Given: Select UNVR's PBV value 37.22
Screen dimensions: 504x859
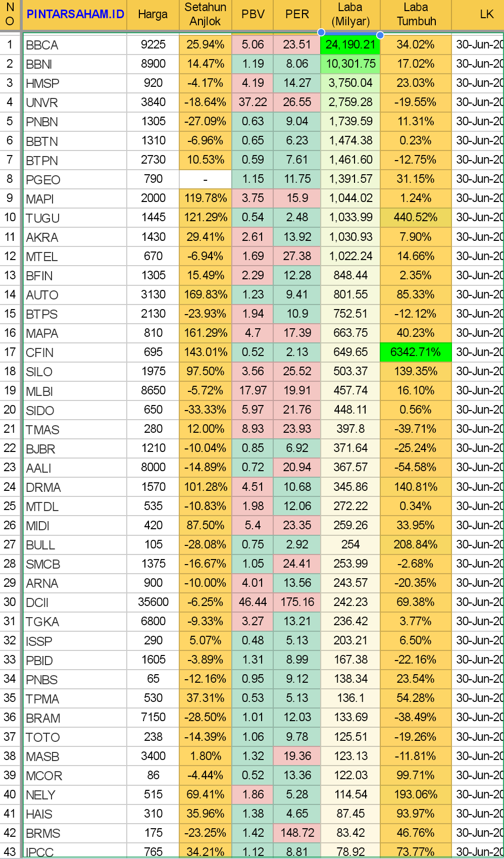Looking at the screenshot, I should [x=253, y=103].
